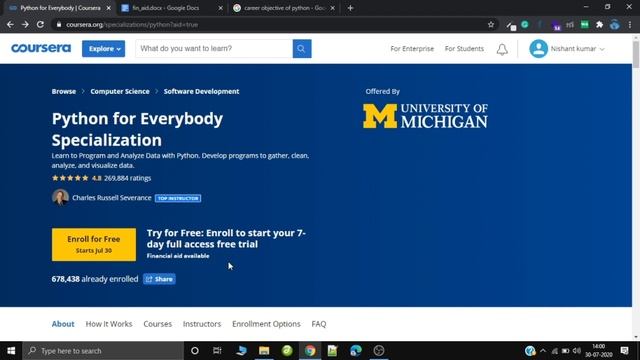Viewport: 640px width, 360px height.
Task: Focus the 'What do you want to learn?' search field
Action: 214,49
